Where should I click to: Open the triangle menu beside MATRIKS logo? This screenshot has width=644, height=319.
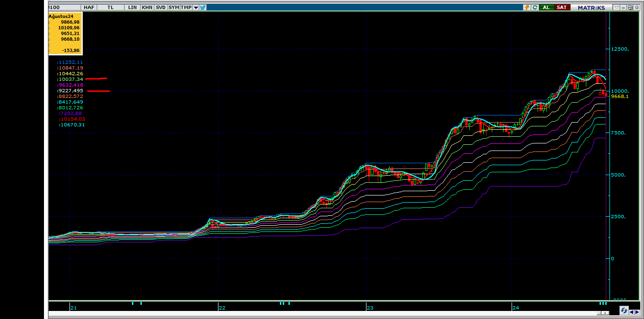tap(617, 7)
